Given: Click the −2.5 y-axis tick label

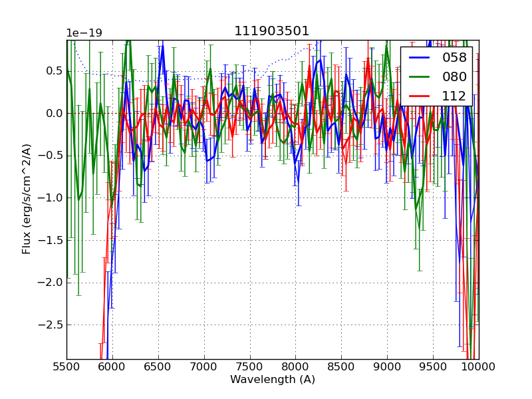Looking at the screenshot, I should click(50, 325).
